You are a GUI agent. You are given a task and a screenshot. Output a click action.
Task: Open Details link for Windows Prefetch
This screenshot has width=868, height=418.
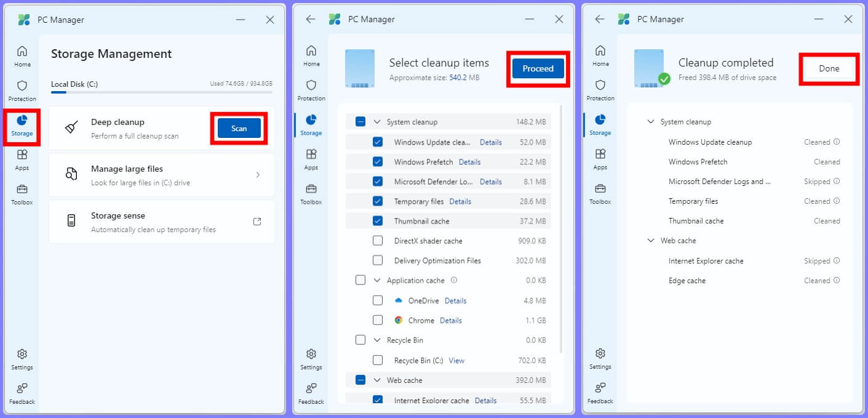469,162
